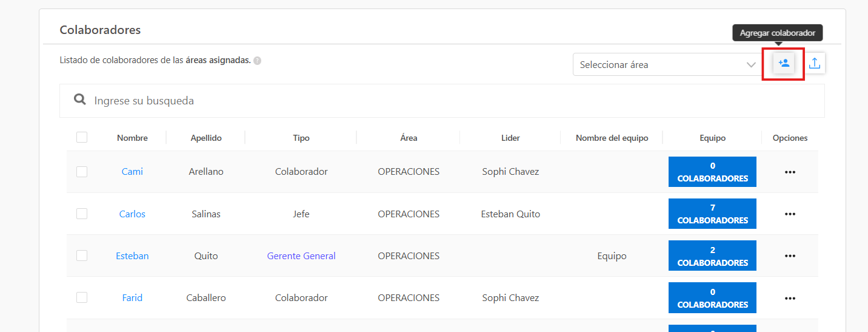Open options menu for Esteban row
This screenshot has height=332, width=868.
pos(790,256)
